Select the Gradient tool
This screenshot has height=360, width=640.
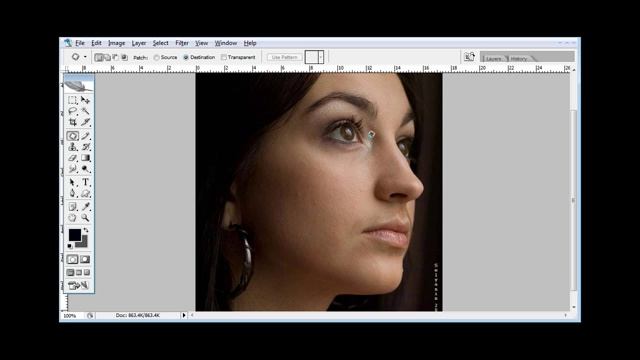click(85, 158)
